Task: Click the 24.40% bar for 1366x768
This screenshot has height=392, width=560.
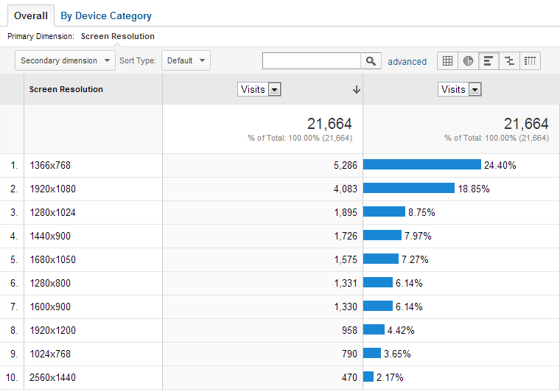Action: 422,164
